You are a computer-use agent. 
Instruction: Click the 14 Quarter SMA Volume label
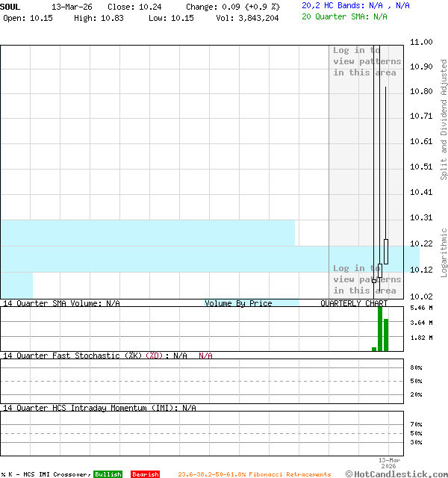tap(61, 303)
